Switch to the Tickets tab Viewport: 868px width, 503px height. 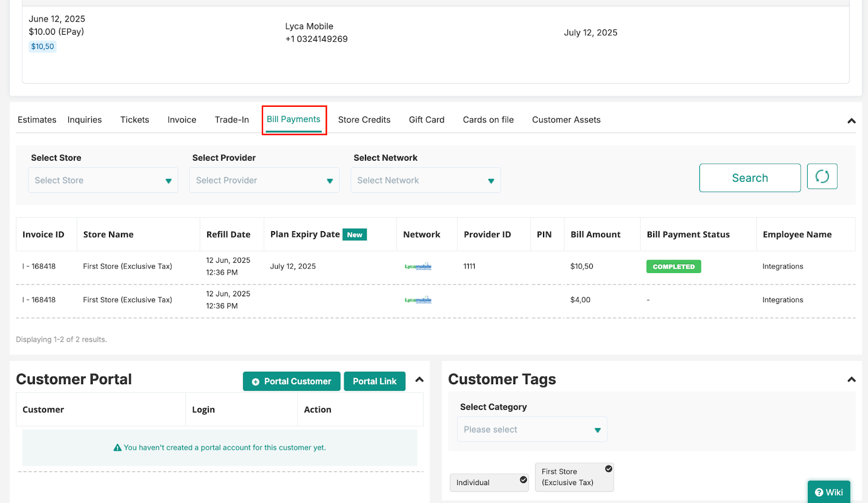point(135,120)
